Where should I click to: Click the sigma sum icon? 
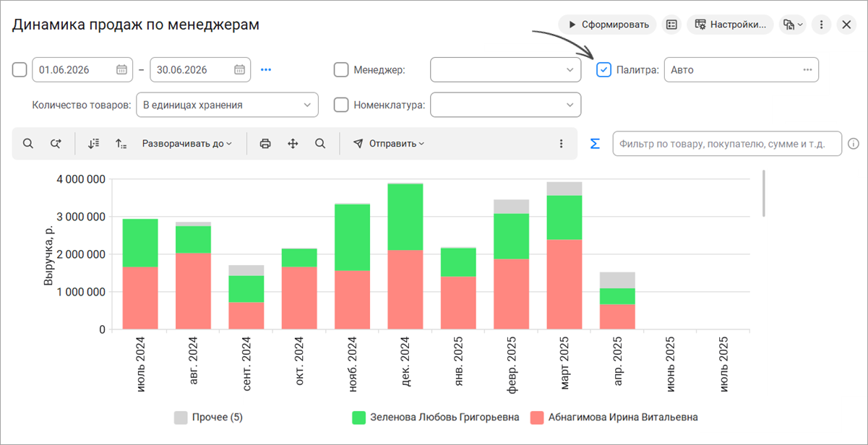(595, 144)
